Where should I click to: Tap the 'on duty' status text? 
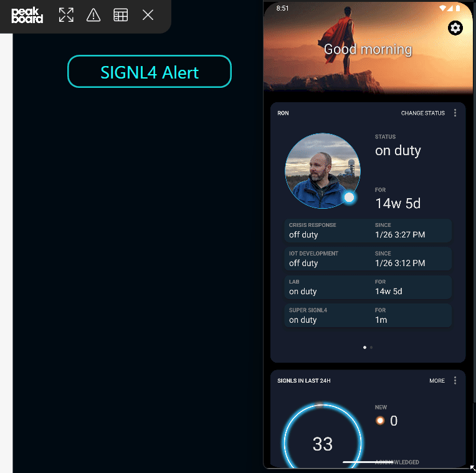click(x=397, y=151)
